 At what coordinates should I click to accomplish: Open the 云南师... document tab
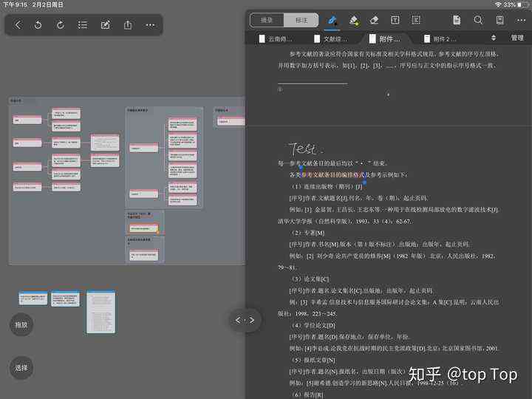(x=276, y=38)
